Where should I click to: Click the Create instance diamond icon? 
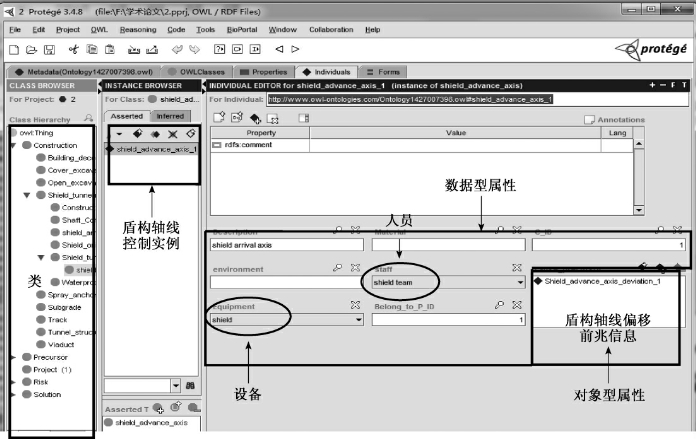point(138,134)
